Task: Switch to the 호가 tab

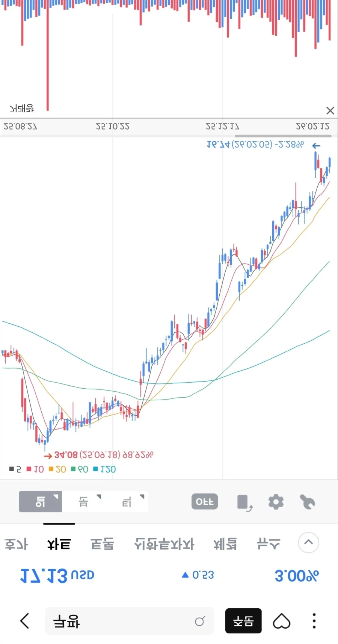Action: click(16, 543)
